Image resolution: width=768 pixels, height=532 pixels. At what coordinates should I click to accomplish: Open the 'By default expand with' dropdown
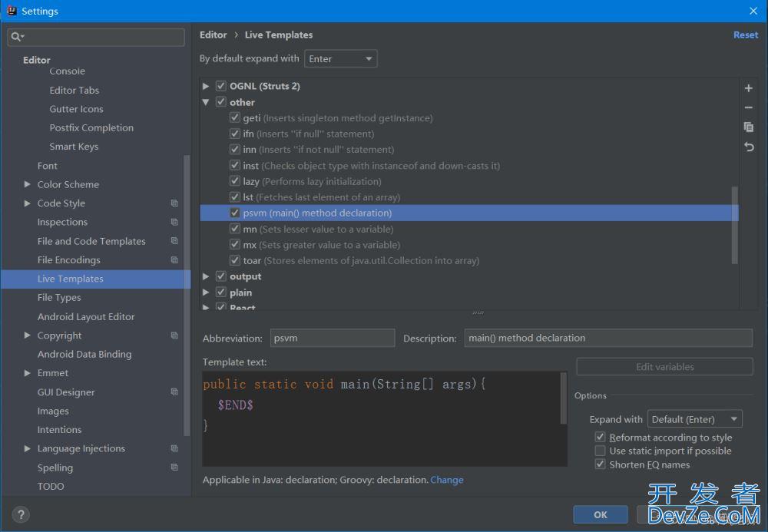340,59
